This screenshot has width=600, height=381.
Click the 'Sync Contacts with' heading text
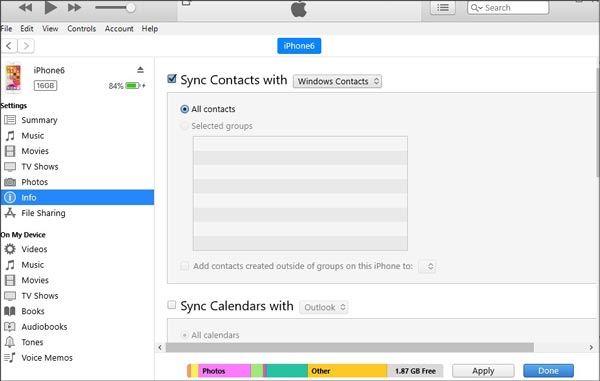pos(233,80)
